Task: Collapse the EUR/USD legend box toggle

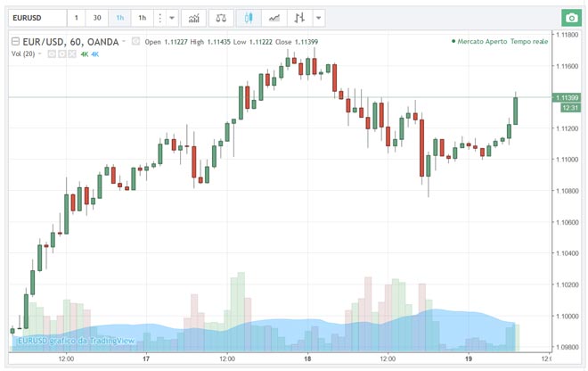Action: (x=15, y=41)
